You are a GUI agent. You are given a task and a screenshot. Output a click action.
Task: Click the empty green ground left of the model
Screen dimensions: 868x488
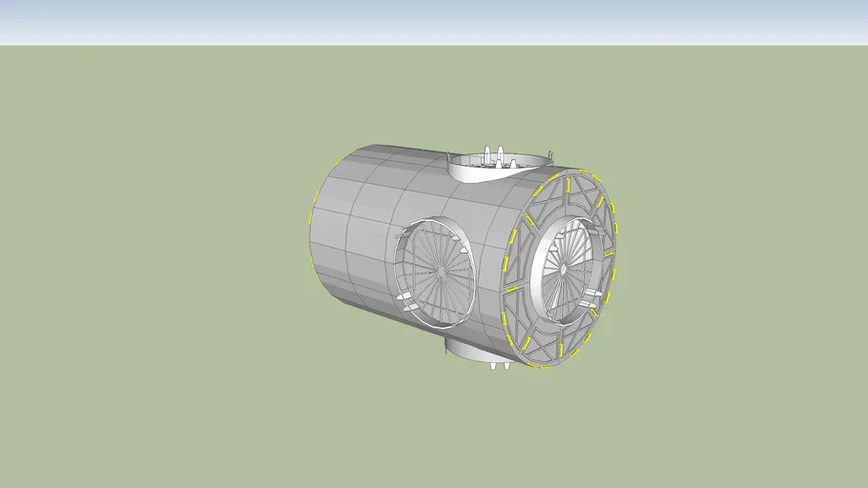pos(143,267)
